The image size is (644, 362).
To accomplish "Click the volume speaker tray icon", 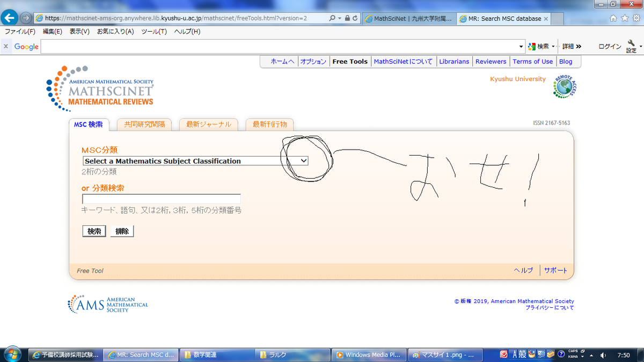I will point(603,355).
